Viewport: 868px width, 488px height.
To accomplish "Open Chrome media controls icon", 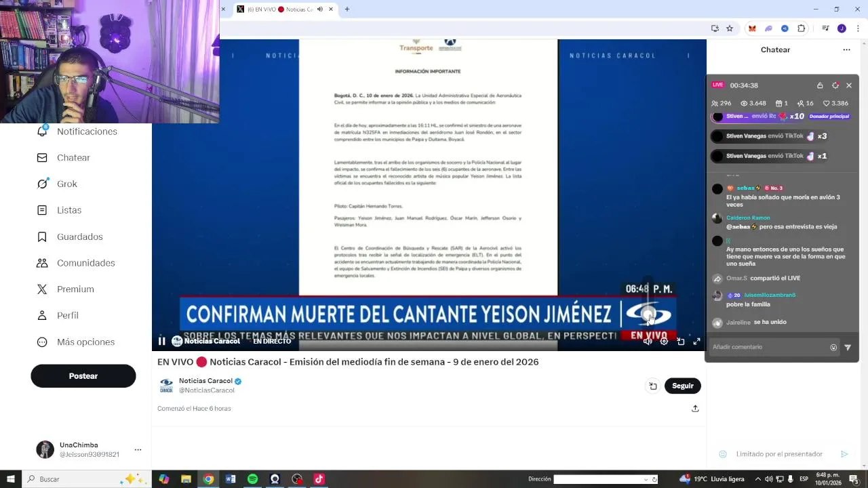I will point(825,28).
